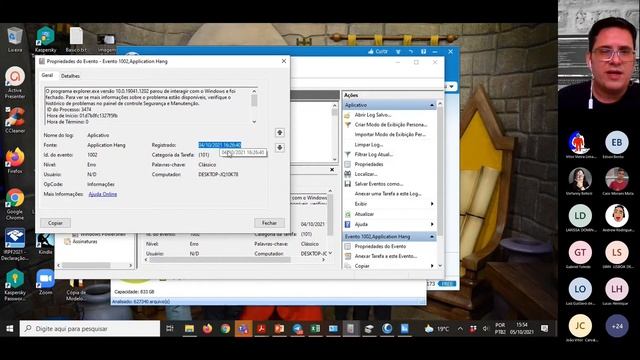Image resolution: width=640 pixels, height=360 pixels.
Task: Switch to Detalhes tab
Action: (70, 76)
